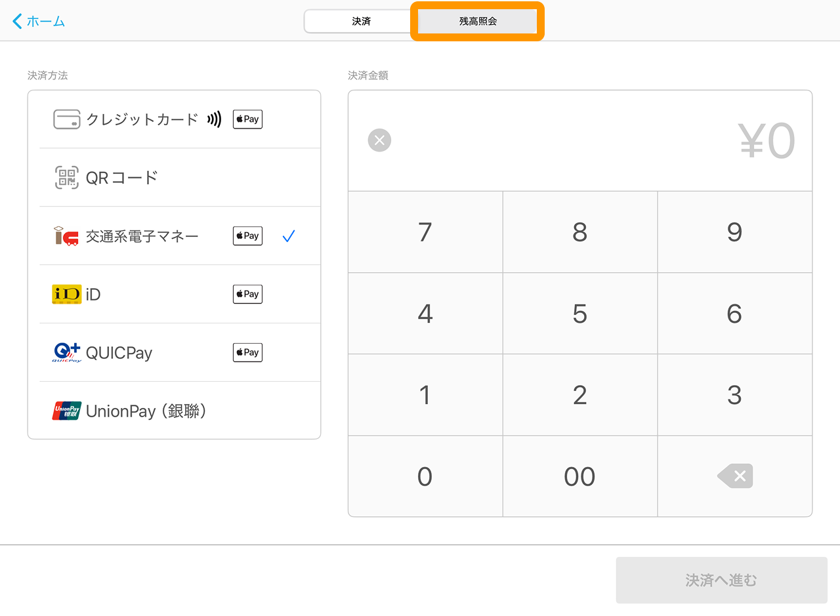Tap the 5 key on keypad
840x616 pixels.
tap(579, 314)
